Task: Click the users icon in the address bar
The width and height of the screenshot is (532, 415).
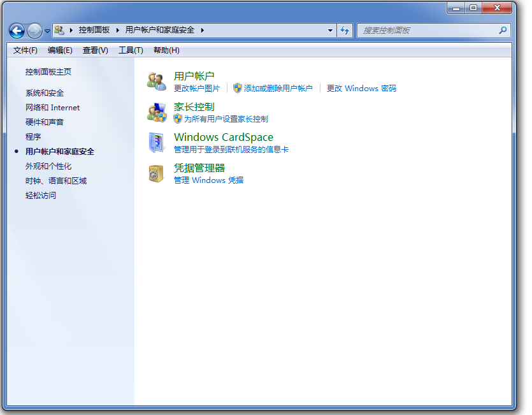Action: point(59,30)
